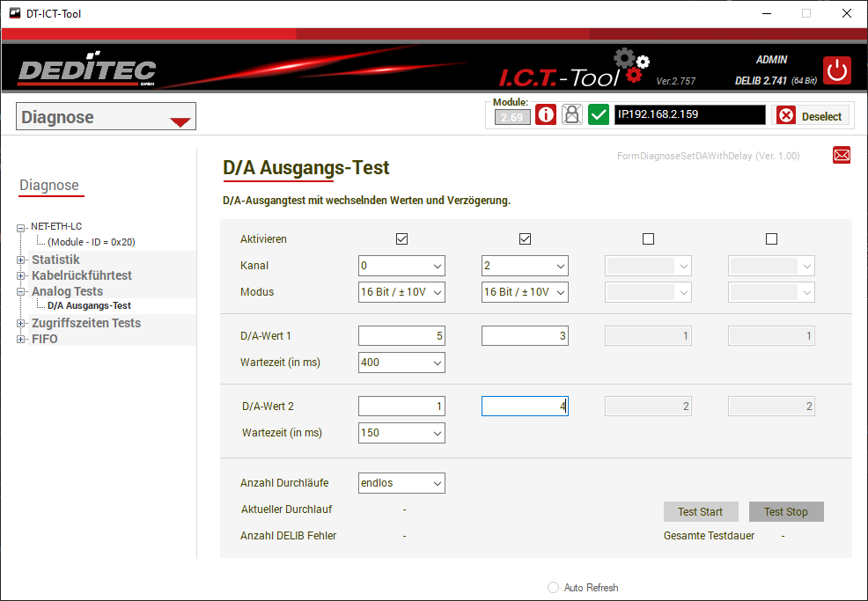The image size is (868, 601).
Task: Open module info with red info icon
Action: pyautogui.click(x=546, y=115)
